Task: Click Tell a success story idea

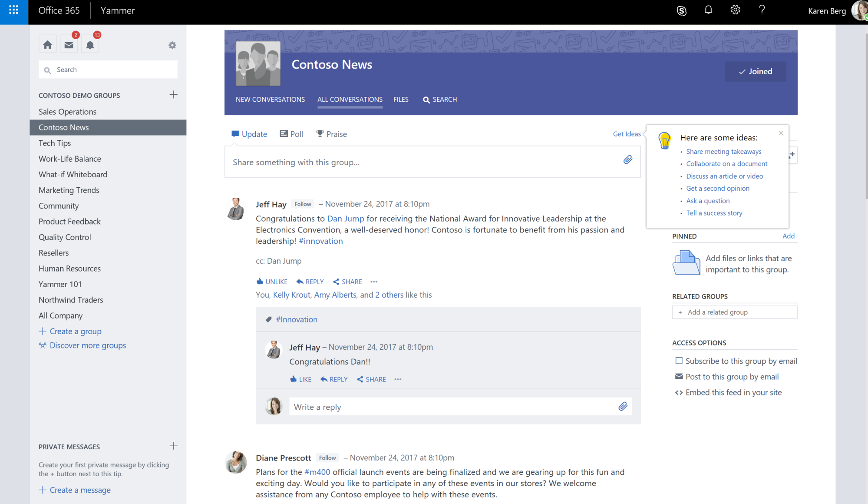Action: coord(714,213)
